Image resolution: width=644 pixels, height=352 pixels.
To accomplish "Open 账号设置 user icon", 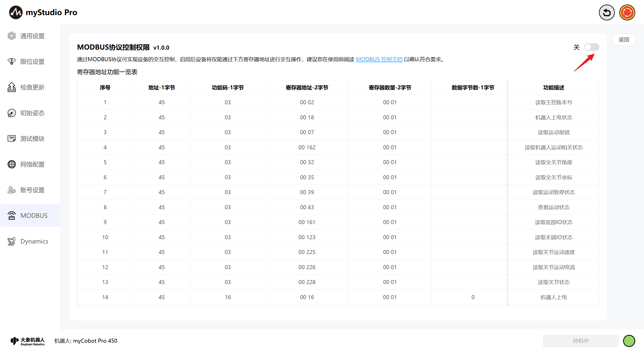I will click(x=12, y=190).
